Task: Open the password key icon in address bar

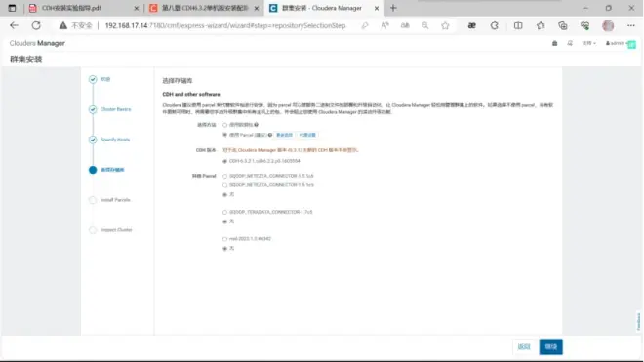Action: pyautogui.click(x=365, y=25)
